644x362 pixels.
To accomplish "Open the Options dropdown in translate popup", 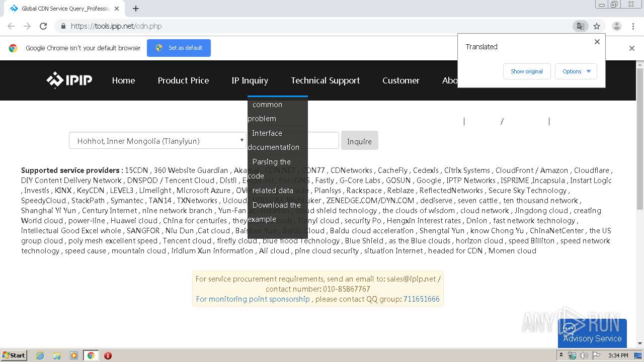I will [x=576, y=71].
